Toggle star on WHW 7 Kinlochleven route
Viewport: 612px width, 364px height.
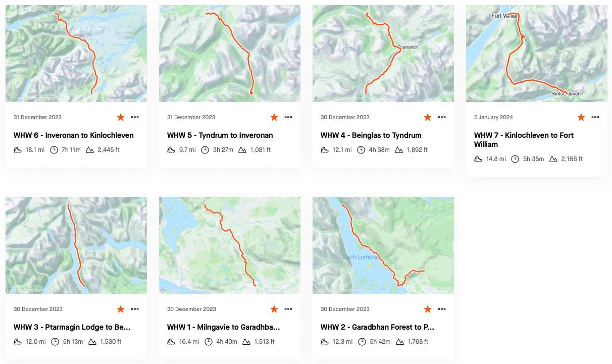pyautogui.click(x=581, y=117)
